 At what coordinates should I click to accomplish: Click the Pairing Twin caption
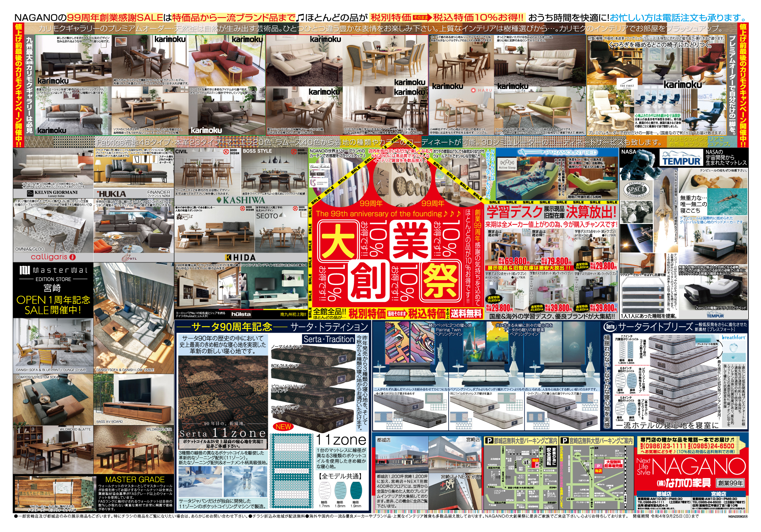coord(448,330)
